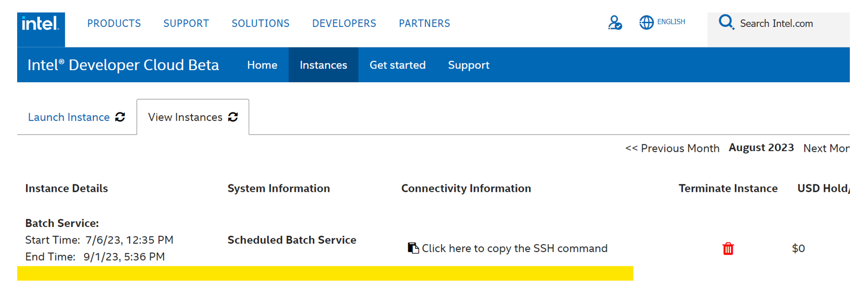Screen dimensions: 868x306
Task: Go to the Previous Month
Action: click(x=672, y=148)
